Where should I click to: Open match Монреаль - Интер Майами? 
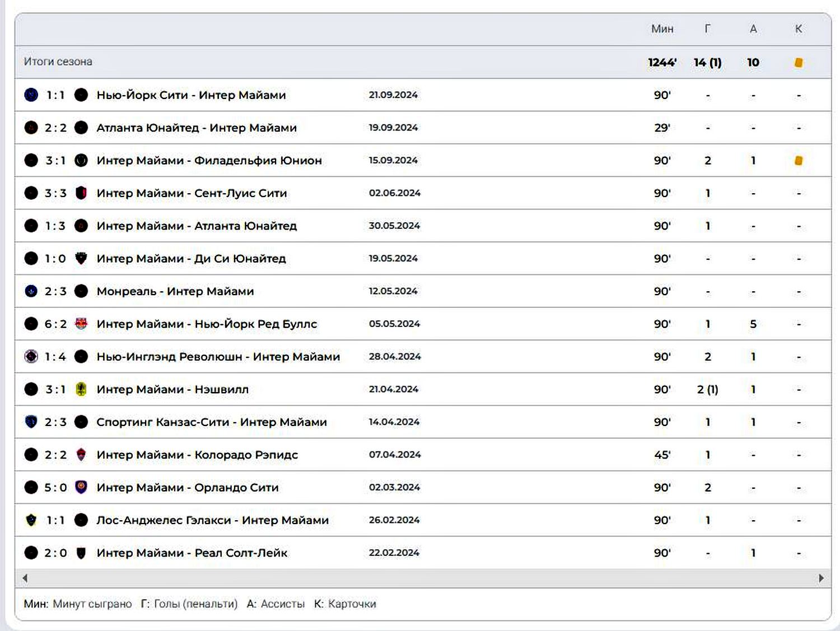point(175,291)
